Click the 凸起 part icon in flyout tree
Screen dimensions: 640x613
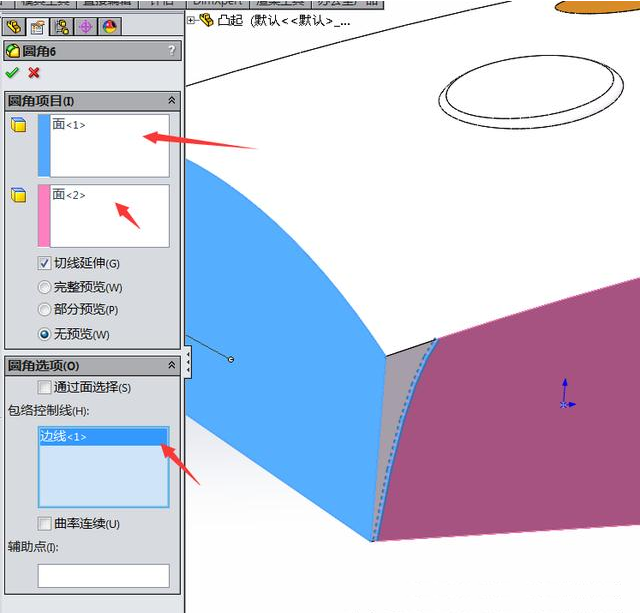[207, 20]
